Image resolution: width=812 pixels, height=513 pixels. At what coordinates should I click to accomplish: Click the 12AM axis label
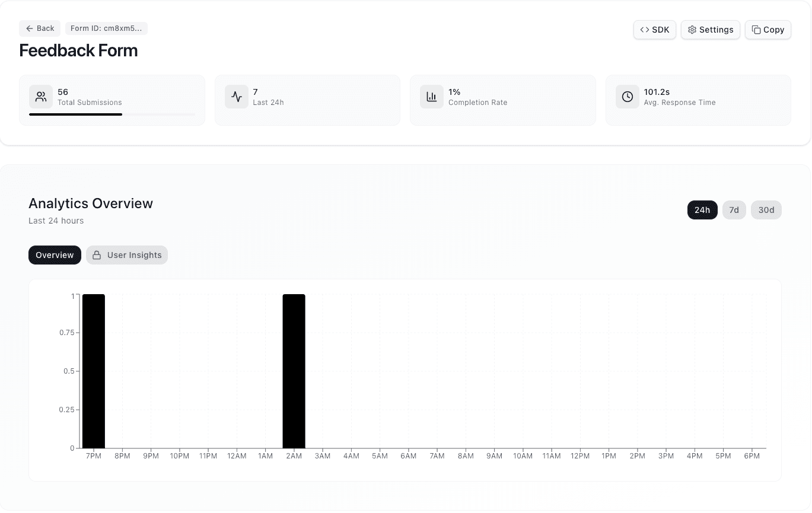[x=237, y=456]
